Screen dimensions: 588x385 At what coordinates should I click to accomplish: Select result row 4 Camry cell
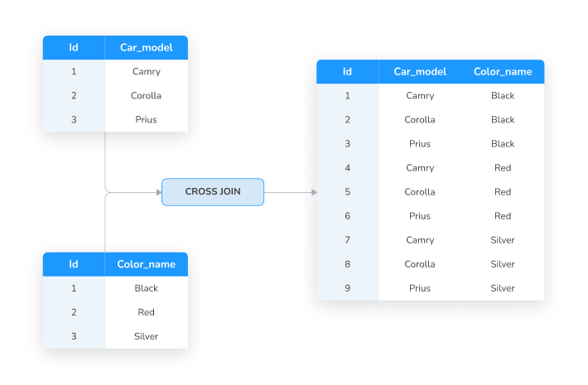coord(420,167)
